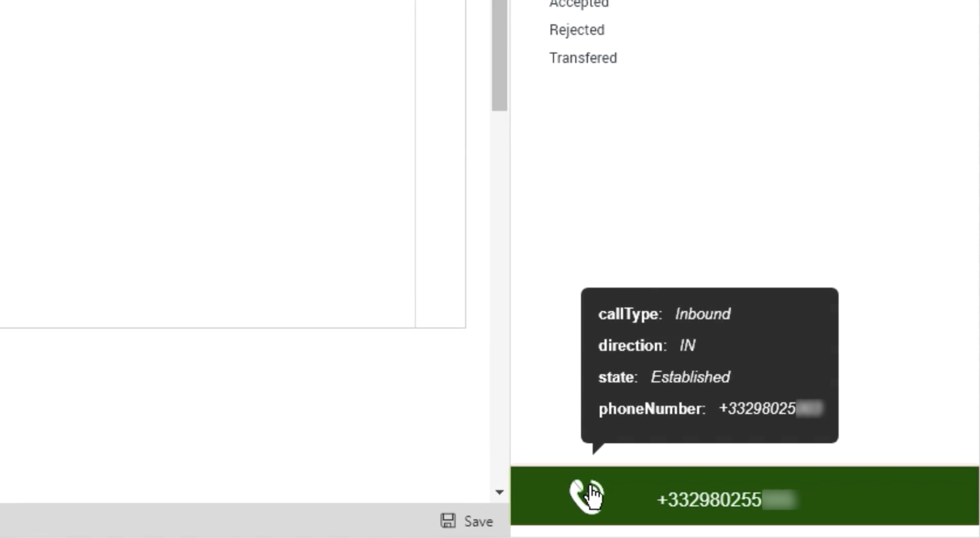Click the callType label in the tooltip
This screenshot has height=538, width=980.
pos(630,314)
